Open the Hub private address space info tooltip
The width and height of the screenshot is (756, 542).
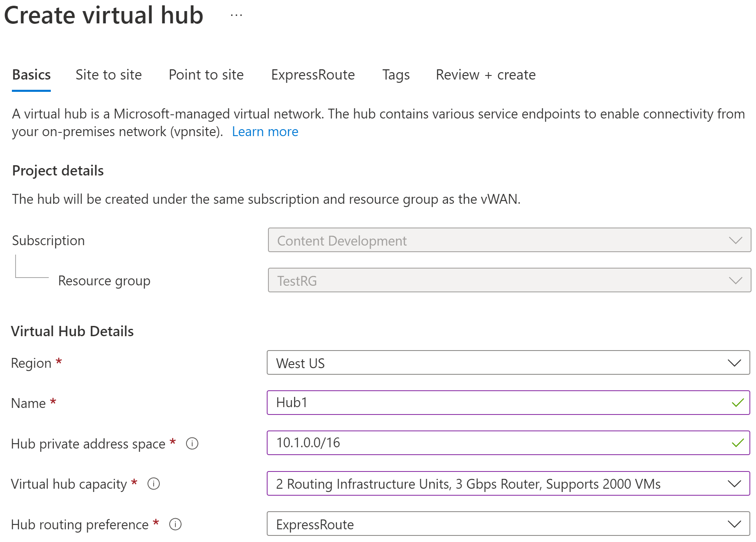(x=192, y=444)
